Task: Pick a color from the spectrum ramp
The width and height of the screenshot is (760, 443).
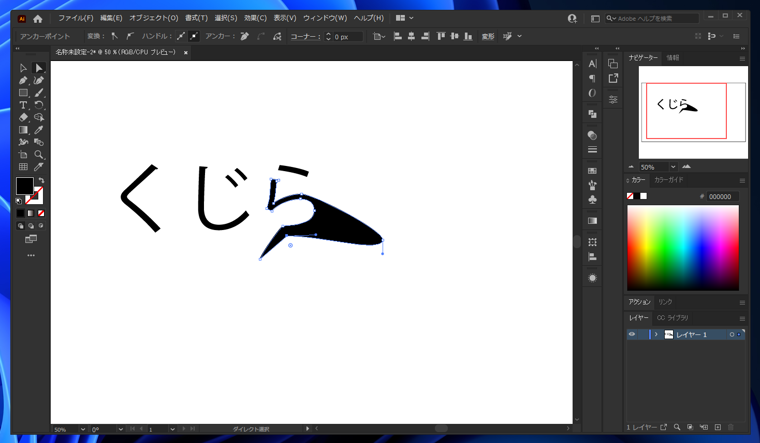Action: pyautogui.click(x=683, y=248)
